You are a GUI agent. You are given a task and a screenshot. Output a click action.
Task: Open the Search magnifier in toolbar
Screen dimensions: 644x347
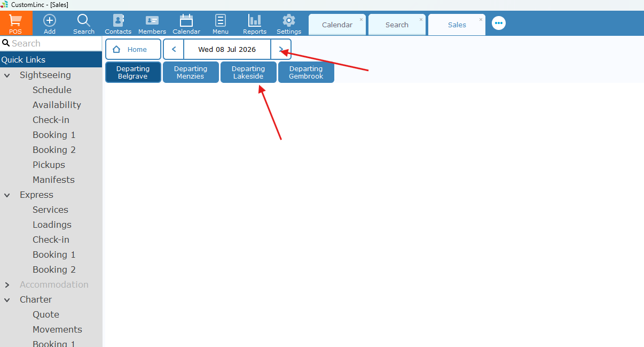tap(84, 21)
